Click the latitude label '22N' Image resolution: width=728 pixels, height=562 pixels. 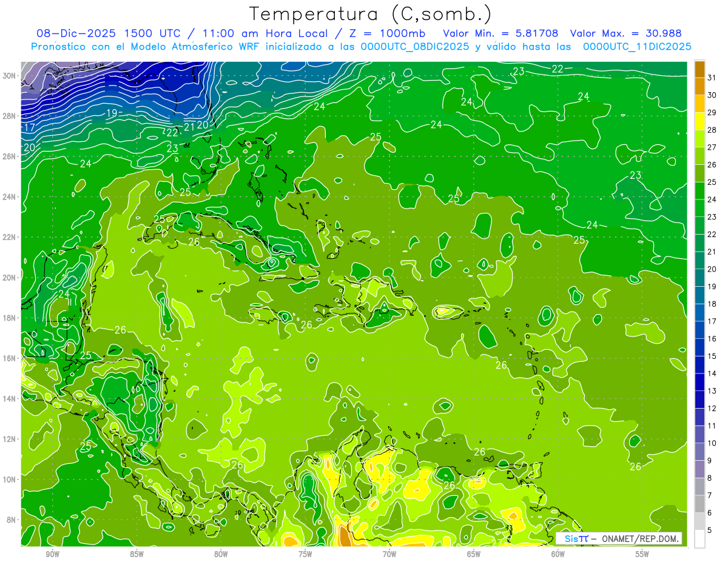tap(10, 237)
